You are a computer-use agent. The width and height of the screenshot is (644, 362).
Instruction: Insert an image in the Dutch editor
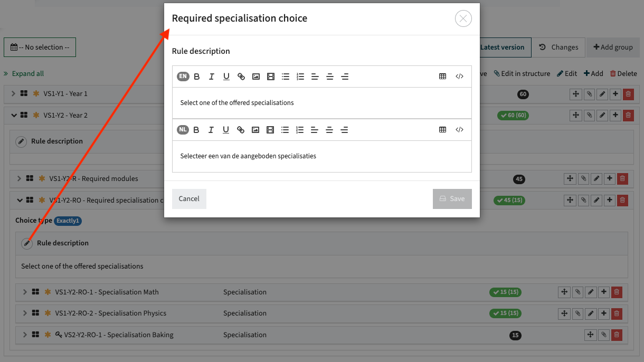click(255, 130)
